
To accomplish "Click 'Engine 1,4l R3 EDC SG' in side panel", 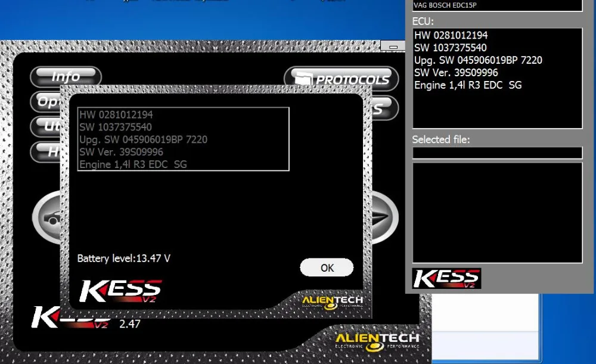I will pos(468,85).
